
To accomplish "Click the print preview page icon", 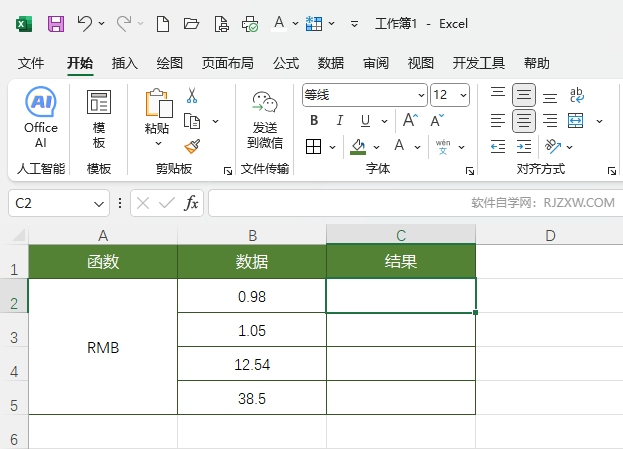I will (221, 24).
